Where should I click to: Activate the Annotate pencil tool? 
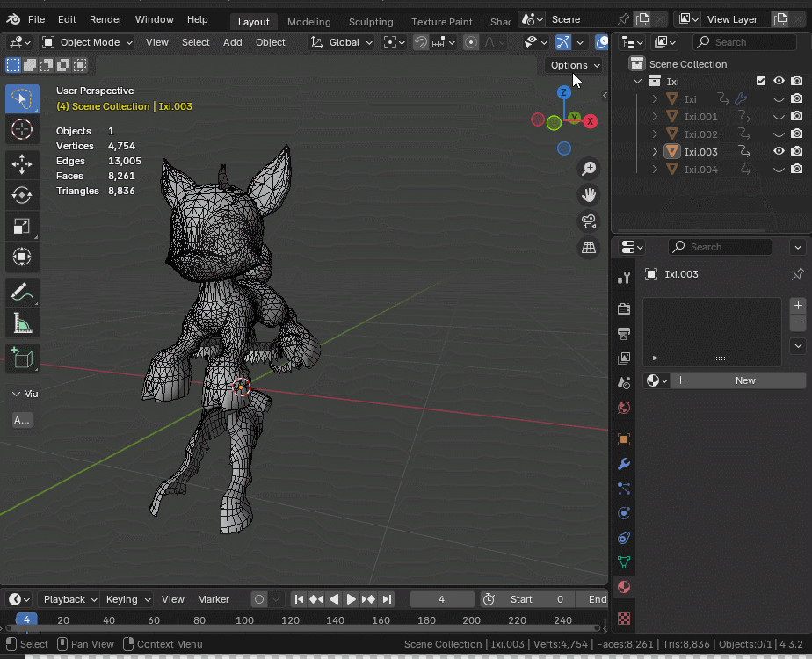point(22,293)
